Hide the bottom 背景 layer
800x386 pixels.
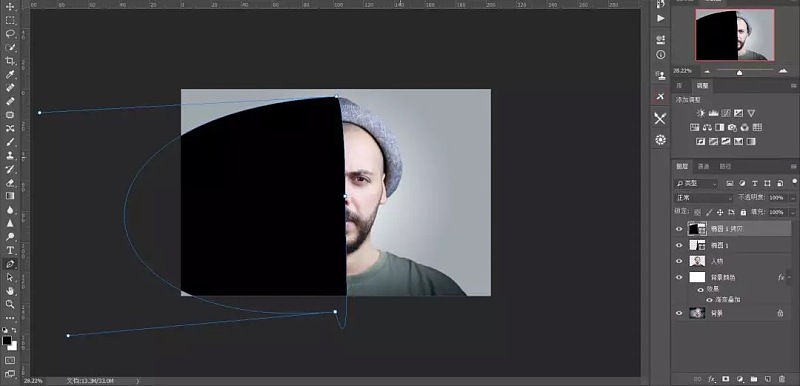coord(679,314)
